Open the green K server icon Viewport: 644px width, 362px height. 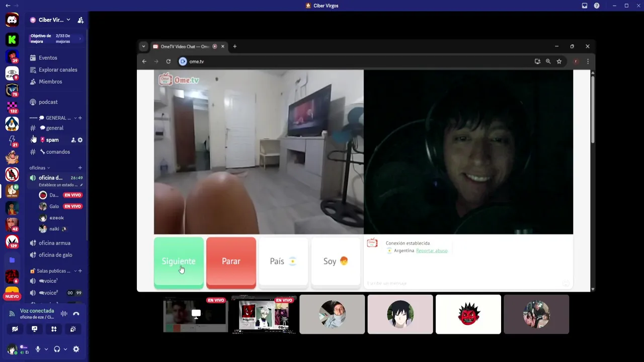tap(12, 39)
